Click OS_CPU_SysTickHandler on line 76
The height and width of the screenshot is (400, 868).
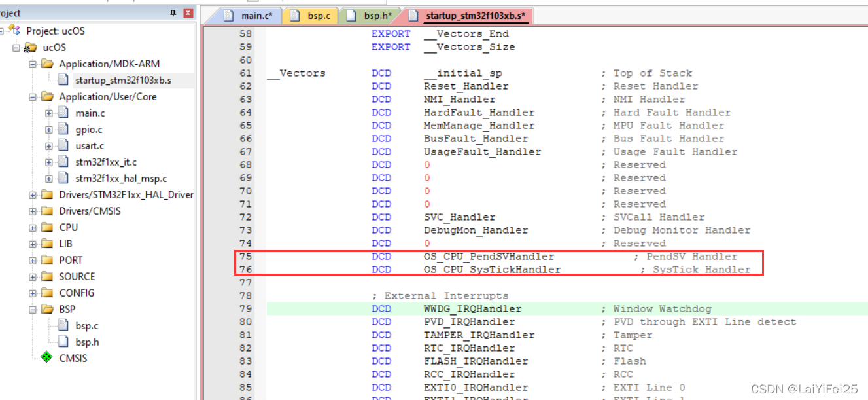point(492,269)
